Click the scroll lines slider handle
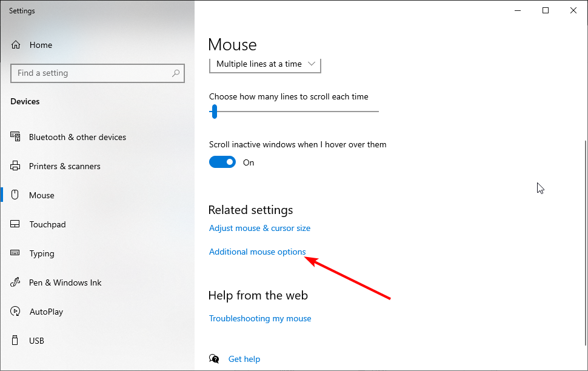The height and width of the screenshot is (371, 588). click(x=215, y=112)
